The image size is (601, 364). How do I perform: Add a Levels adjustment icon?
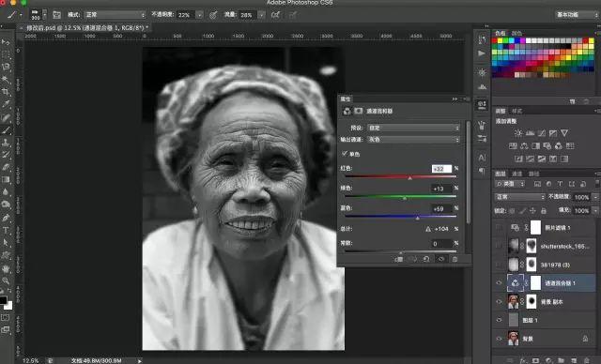tap(530, 133)
